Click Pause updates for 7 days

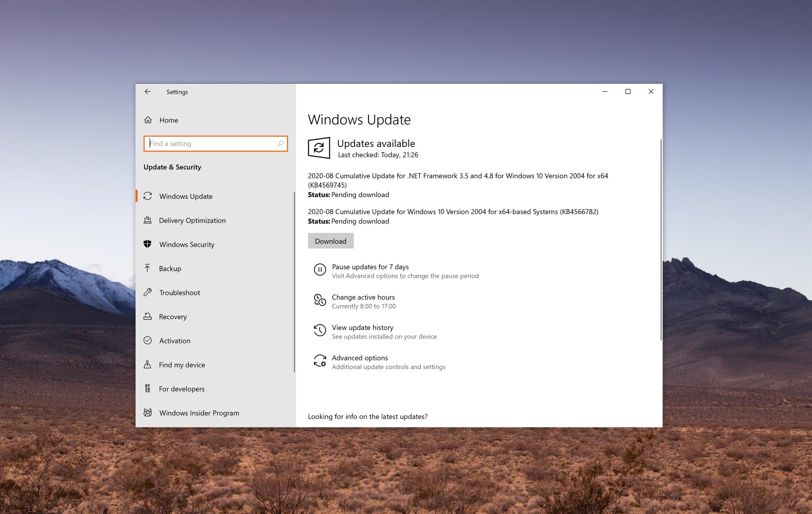(x=370, y=267)
